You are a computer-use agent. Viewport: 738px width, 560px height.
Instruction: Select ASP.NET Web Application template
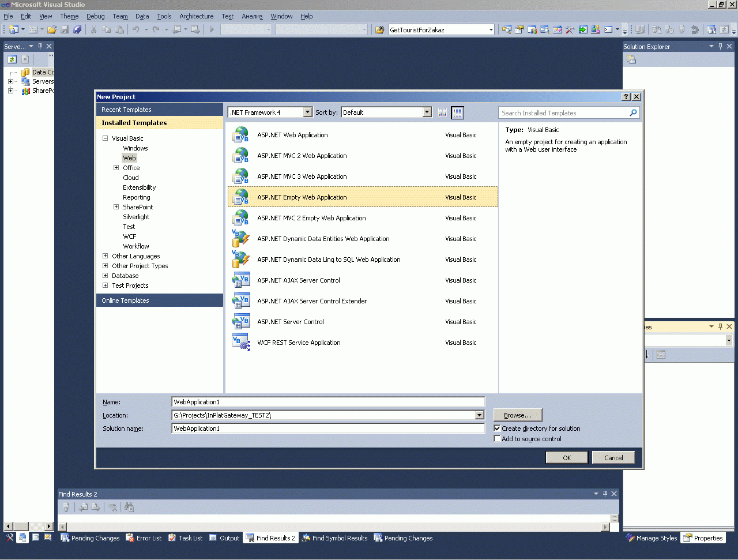[363, 135]
